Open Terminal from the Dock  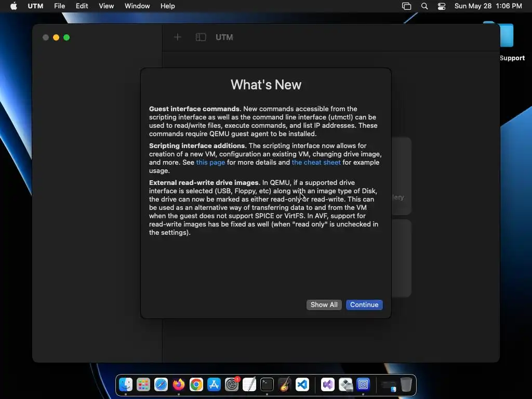point(267,384)
